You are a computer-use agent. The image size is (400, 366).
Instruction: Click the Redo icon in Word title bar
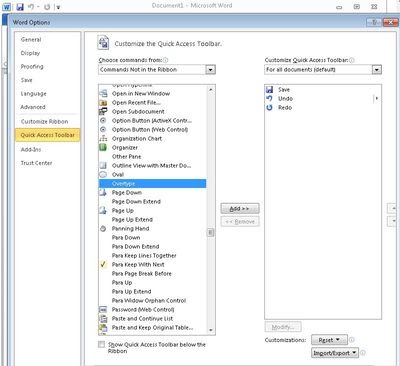tap(47, 6)
